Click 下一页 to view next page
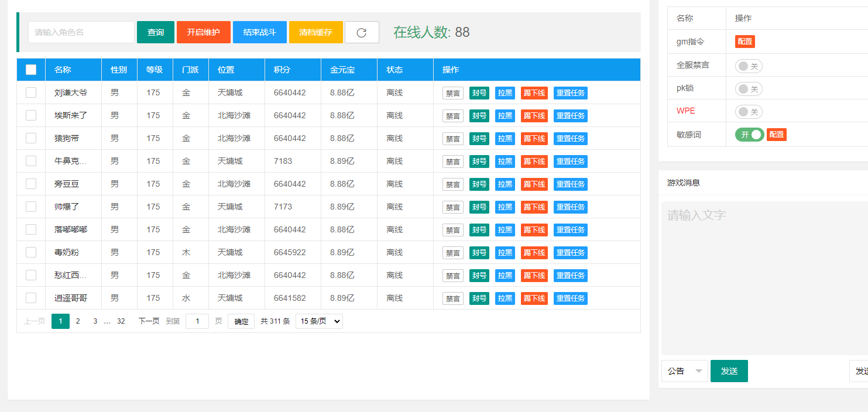 click(150, 321)
